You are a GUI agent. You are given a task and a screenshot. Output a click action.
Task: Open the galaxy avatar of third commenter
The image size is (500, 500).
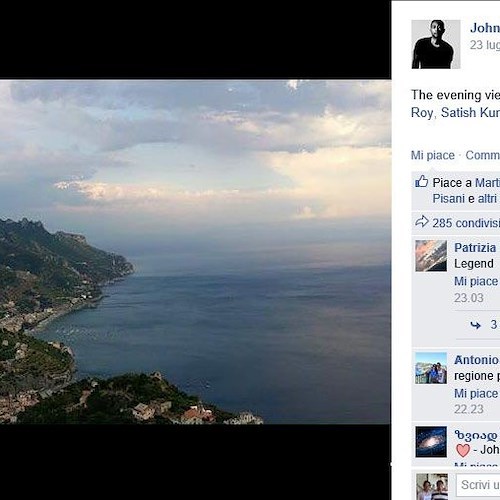431,442
